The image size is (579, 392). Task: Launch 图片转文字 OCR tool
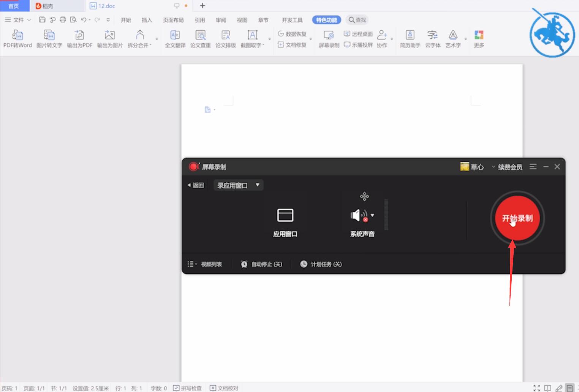point(49,39)
